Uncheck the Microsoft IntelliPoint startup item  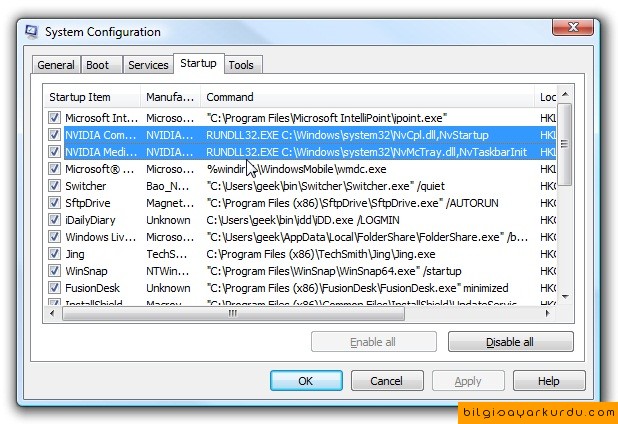click(x=54, y=117)
